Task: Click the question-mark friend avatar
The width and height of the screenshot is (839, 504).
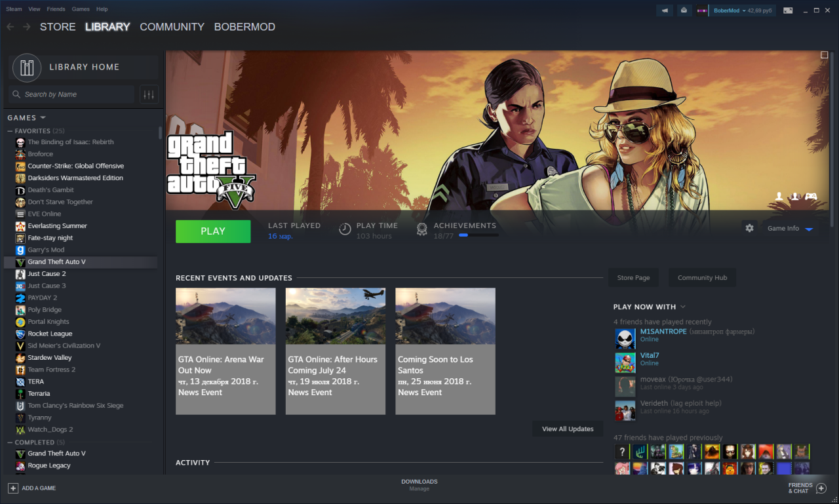Action: 622,451
